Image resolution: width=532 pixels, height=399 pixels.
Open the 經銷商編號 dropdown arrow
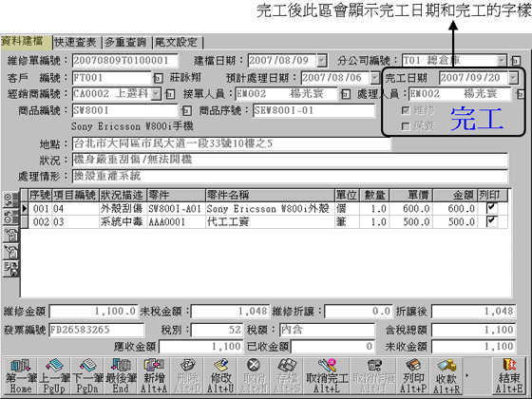156,94
